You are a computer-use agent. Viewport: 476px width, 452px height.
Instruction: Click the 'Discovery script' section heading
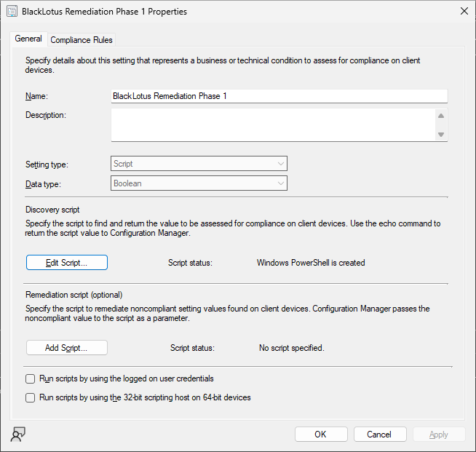52,210
